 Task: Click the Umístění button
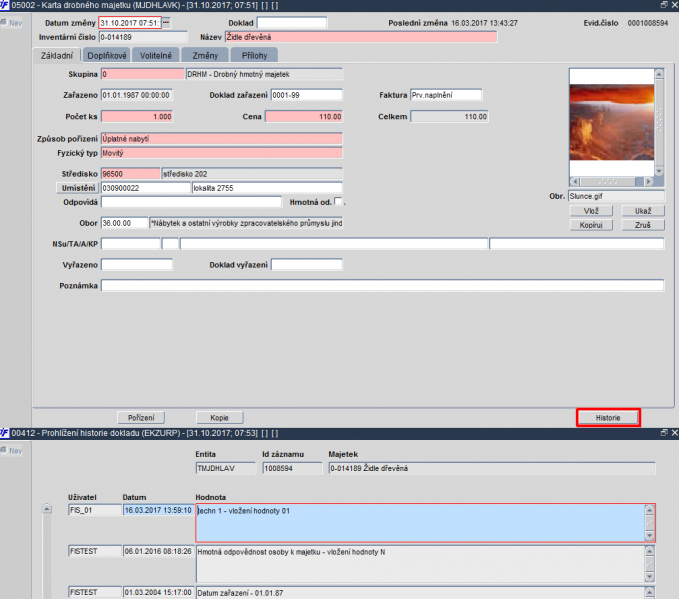coord(78,188)
